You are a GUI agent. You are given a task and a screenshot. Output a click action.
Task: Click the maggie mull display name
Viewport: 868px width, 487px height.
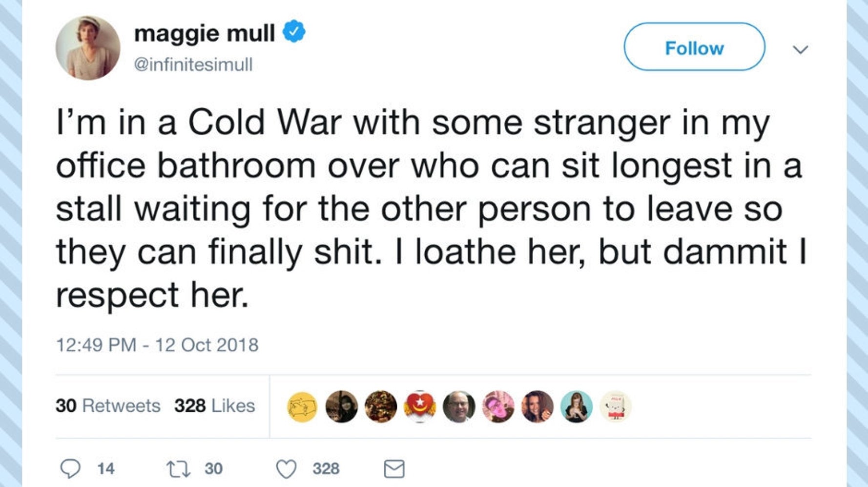[204, 33]
